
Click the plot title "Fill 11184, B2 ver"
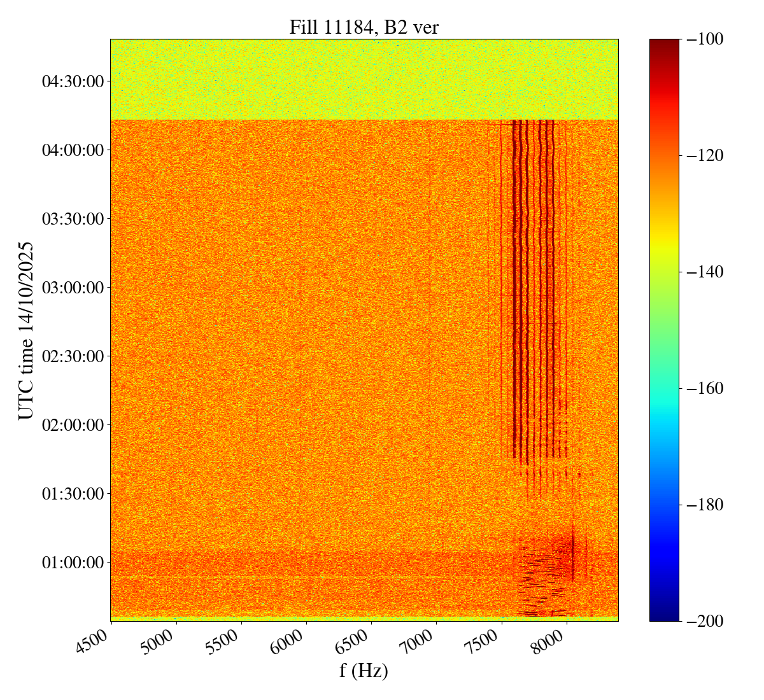[x=364, y=27]
